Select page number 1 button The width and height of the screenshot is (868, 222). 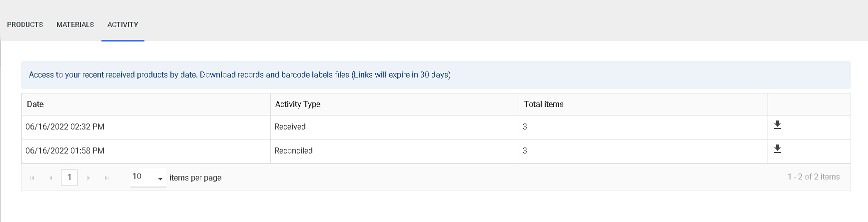[x=69, y=177]
